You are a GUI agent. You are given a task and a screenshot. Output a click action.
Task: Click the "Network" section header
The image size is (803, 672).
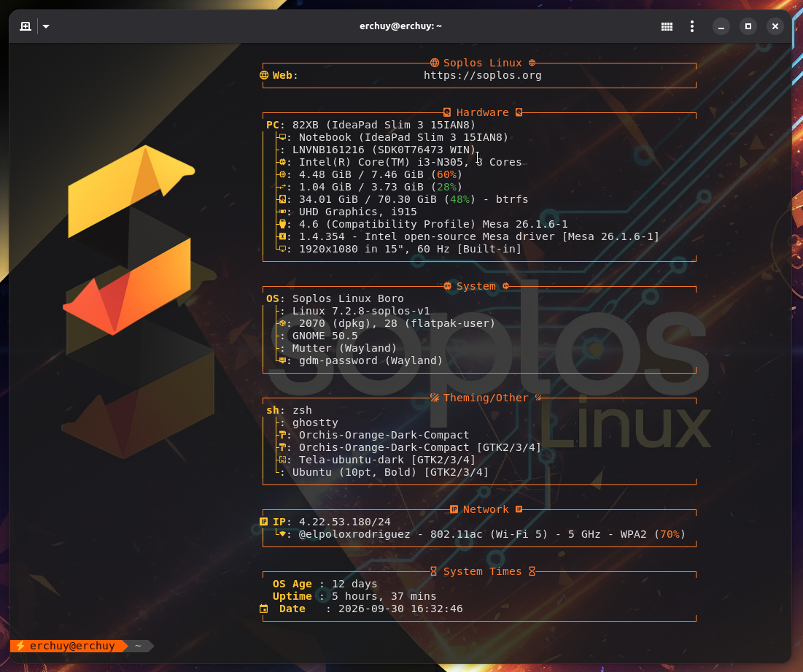pos(486,509)
